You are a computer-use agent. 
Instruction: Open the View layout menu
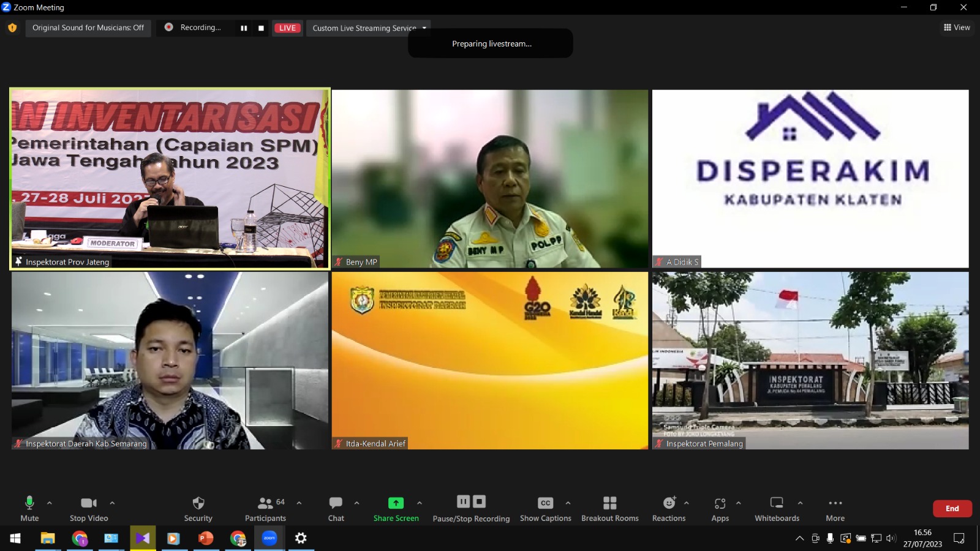[957, 28]
